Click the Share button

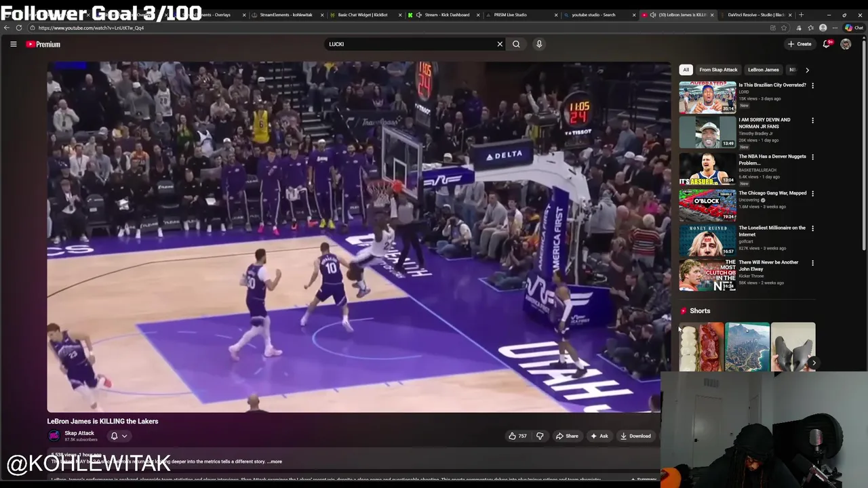(x=567, y=436)
